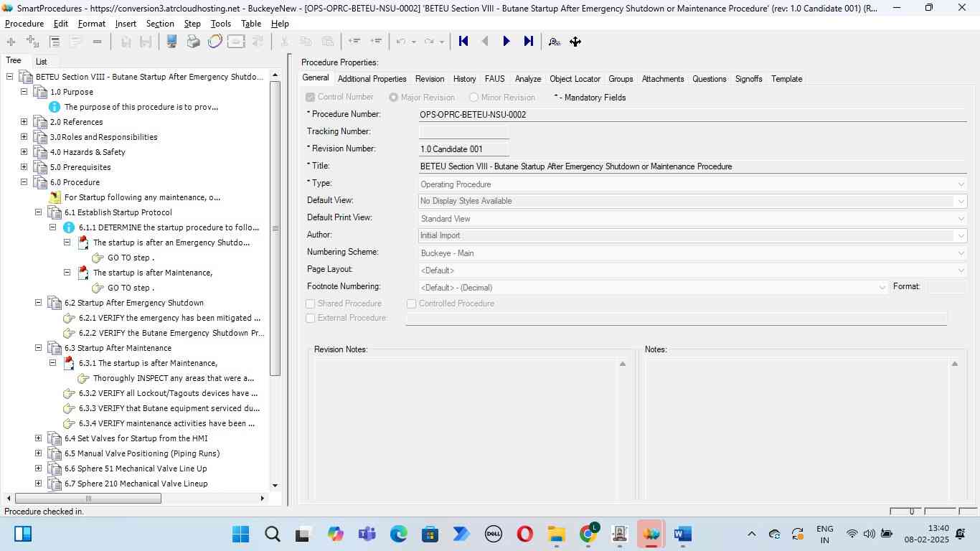Click the add new item plus icon in toolbar

11,42
